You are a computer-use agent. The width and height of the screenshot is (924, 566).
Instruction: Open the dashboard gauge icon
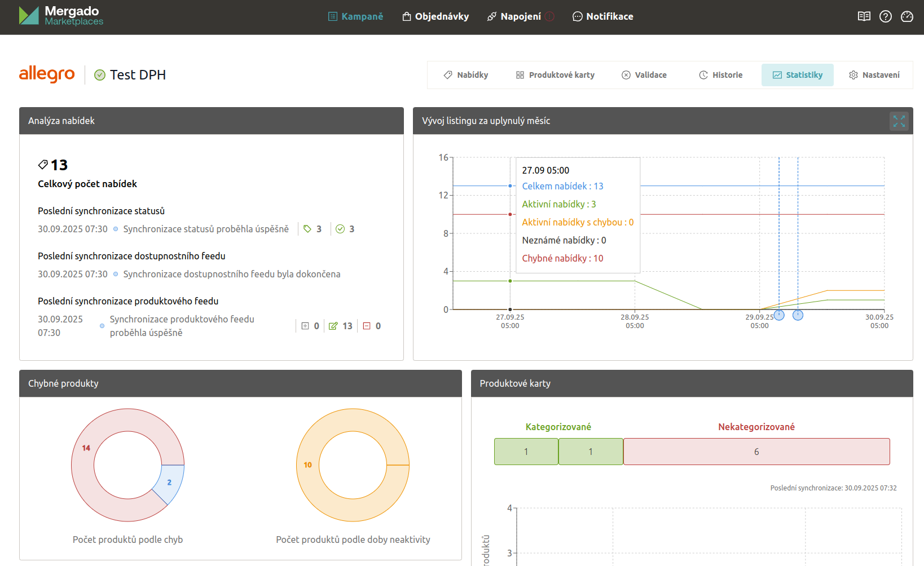(907, 16)
